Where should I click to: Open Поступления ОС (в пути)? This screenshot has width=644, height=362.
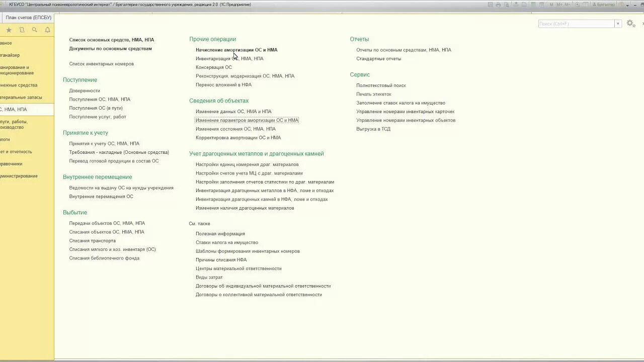click(96, 108)
